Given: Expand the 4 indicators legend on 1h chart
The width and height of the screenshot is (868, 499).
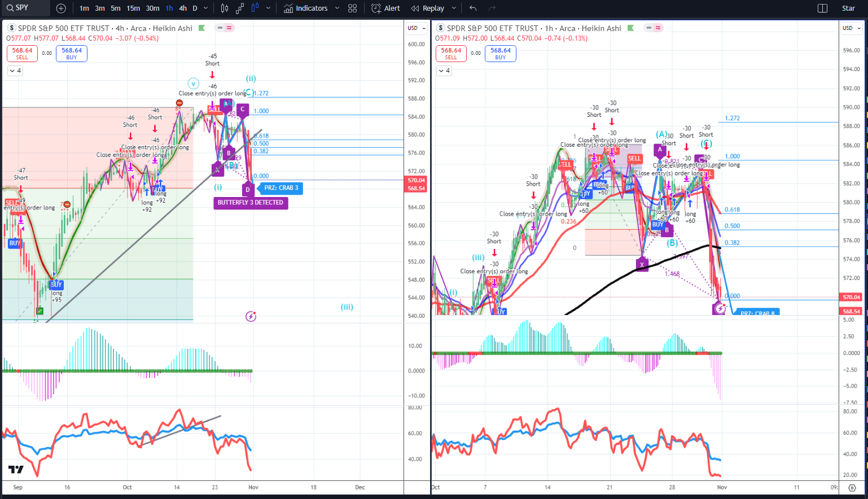Looking at the screenshot, I should pyautogui.click(x=444, y=71).
